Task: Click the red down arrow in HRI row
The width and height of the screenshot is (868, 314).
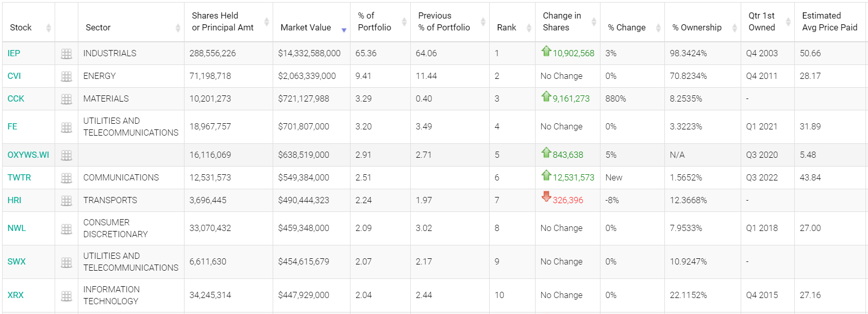Action: [x=546, y=197]
